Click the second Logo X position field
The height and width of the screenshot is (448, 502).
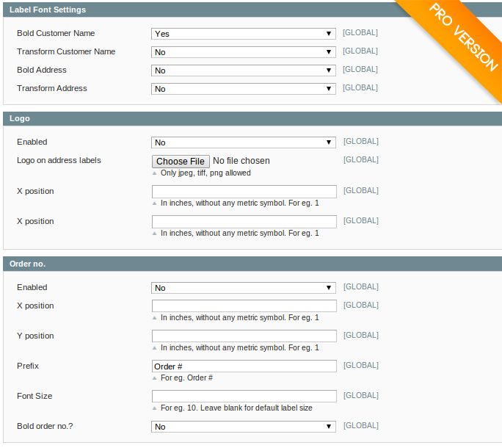(244, 222)
